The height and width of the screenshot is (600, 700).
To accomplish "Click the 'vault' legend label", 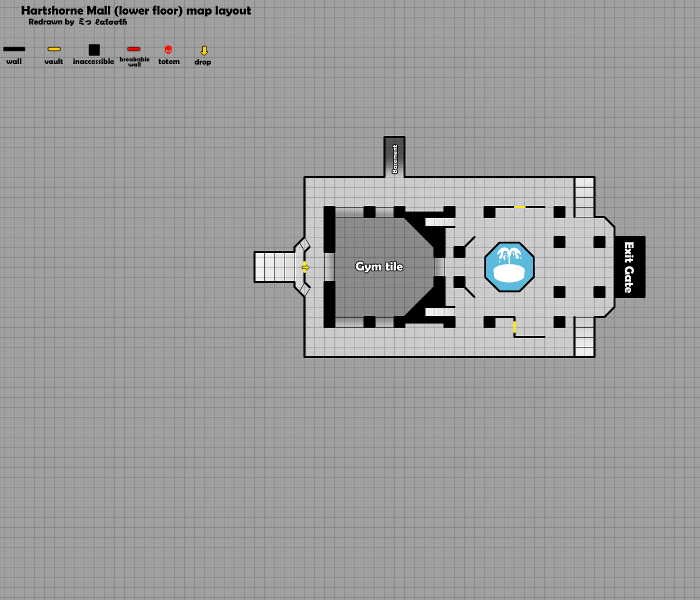I will tap(54, 61).
